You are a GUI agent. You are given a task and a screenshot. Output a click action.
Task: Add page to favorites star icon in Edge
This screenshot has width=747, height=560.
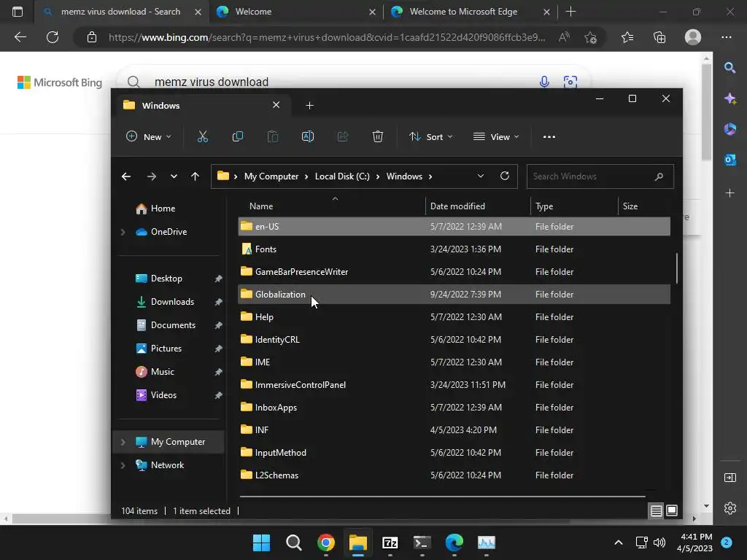[591, 37]
